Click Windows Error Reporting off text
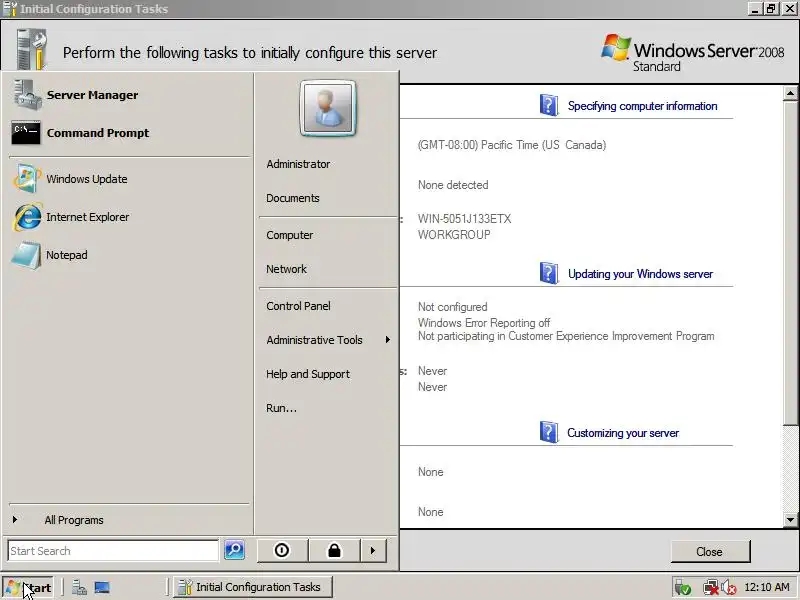 point(484,322)
